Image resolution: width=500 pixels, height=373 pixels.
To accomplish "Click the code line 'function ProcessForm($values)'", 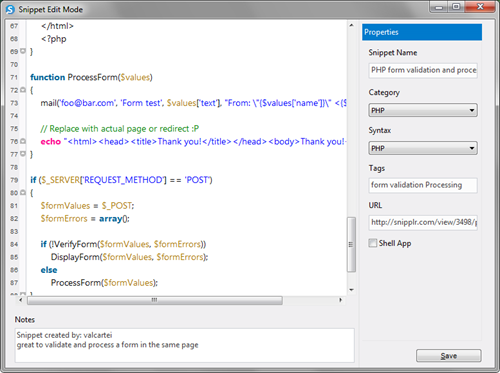I will coord(91,77).
